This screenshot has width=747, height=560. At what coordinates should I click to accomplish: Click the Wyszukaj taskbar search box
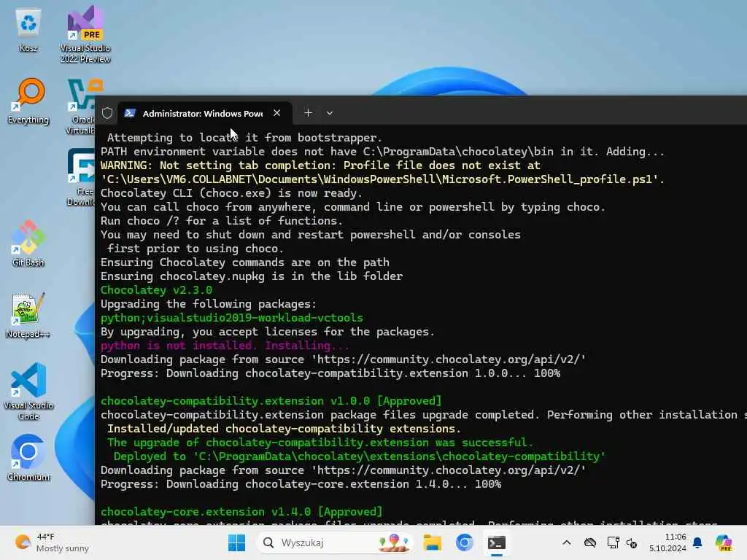[336, 542]
